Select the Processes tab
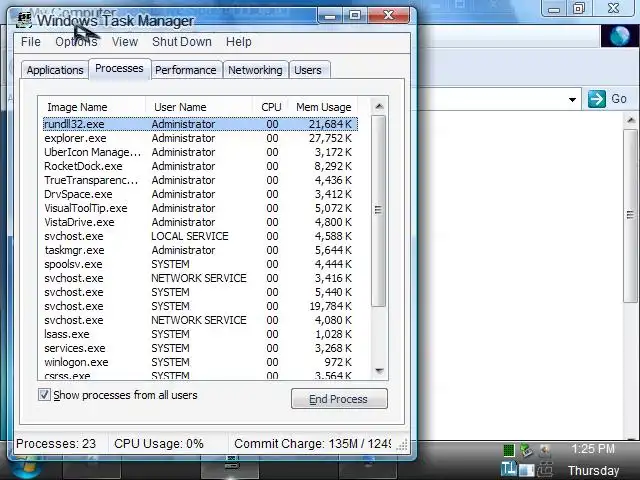The image size is (640, 480). (119, 69)
